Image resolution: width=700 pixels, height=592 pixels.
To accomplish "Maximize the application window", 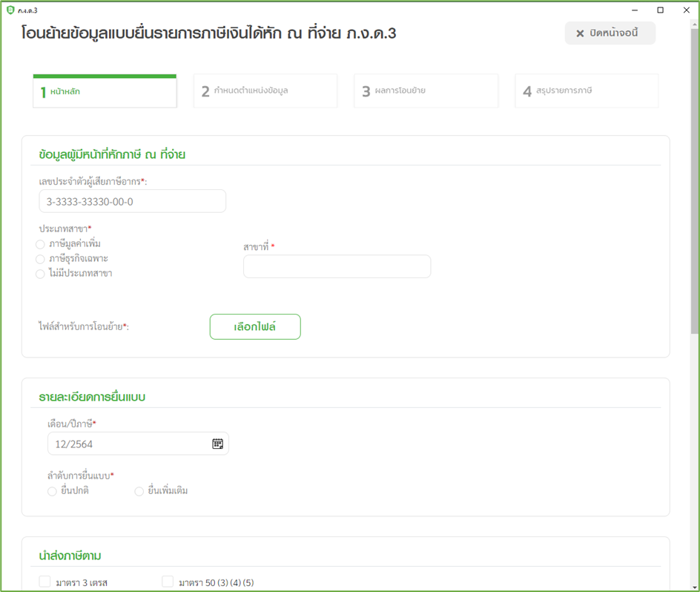I will (x=660, y=10).
